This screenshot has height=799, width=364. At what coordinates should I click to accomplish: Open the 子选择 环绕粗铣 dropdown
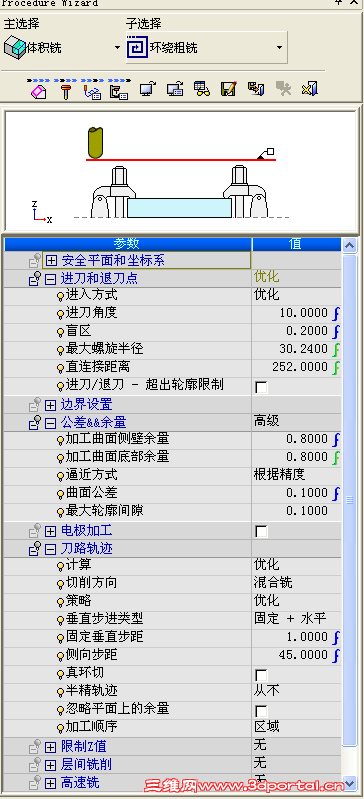click(279, 48)
